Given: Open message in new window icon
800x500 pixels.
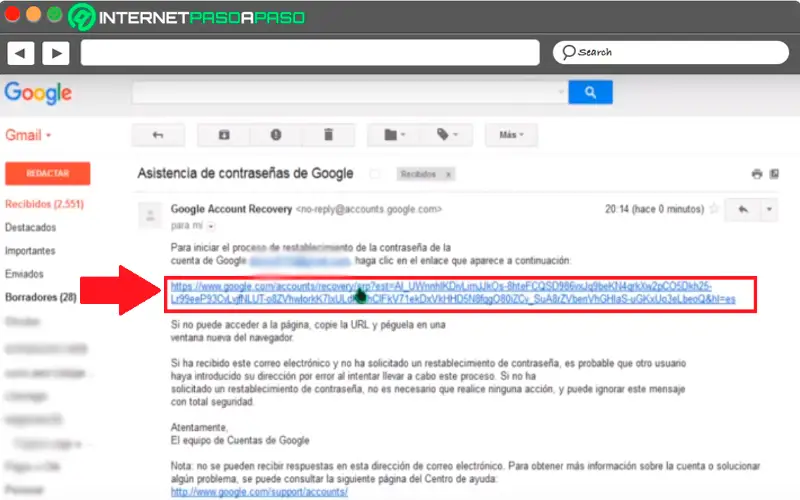Looking at the screenshot, I should coord(774,174).
